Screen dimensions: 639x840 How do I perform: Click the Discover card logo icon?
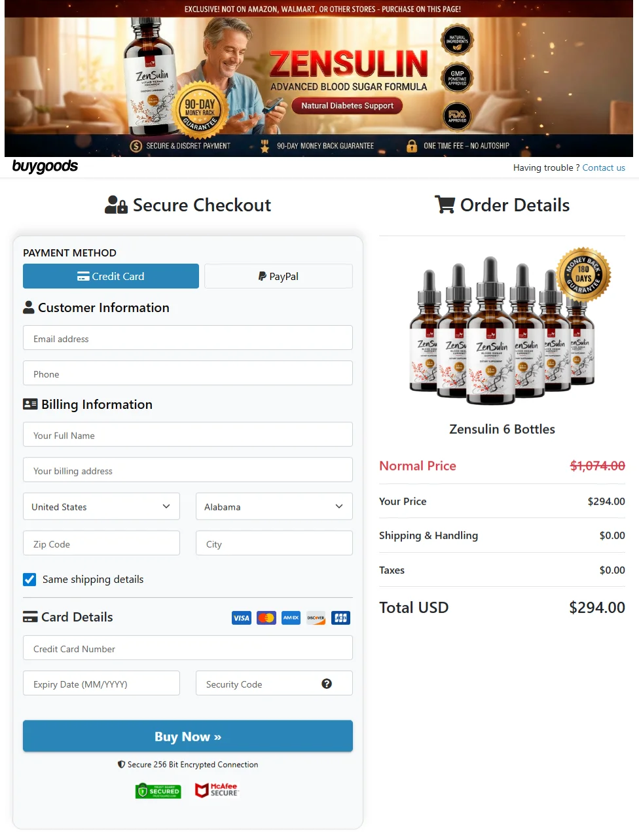pos(316,618)
